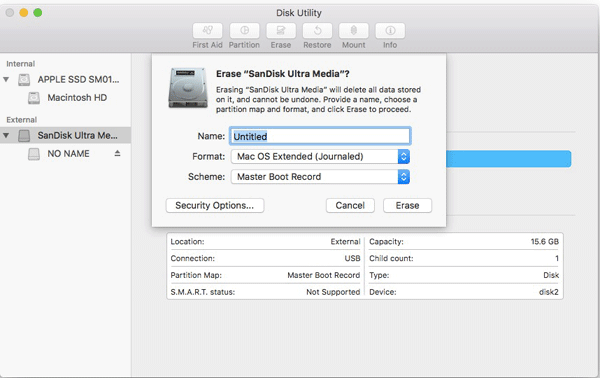Click the APPLE SSD drive icon
Screen dimensions: 600x378
point(24,80)
